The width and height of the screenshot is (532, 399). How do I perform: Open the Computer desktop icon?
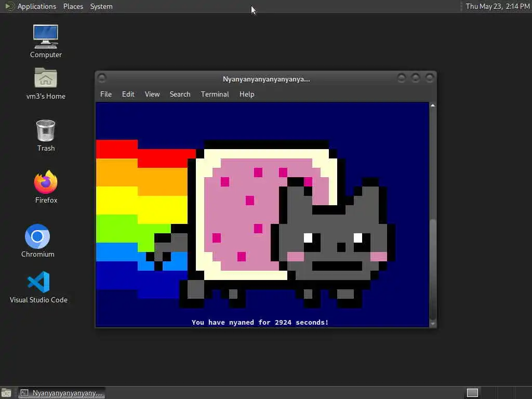pos(46,41)
